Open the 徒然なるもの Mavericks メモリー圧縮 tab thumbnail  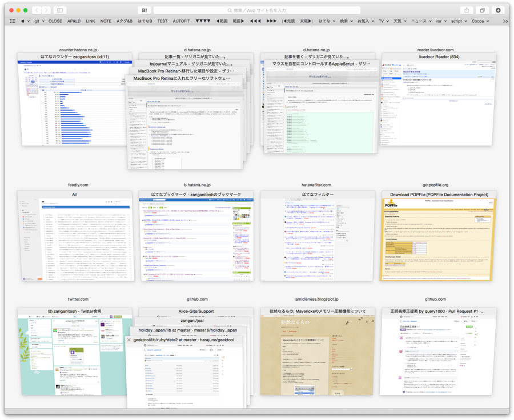(x=318, y=351)
